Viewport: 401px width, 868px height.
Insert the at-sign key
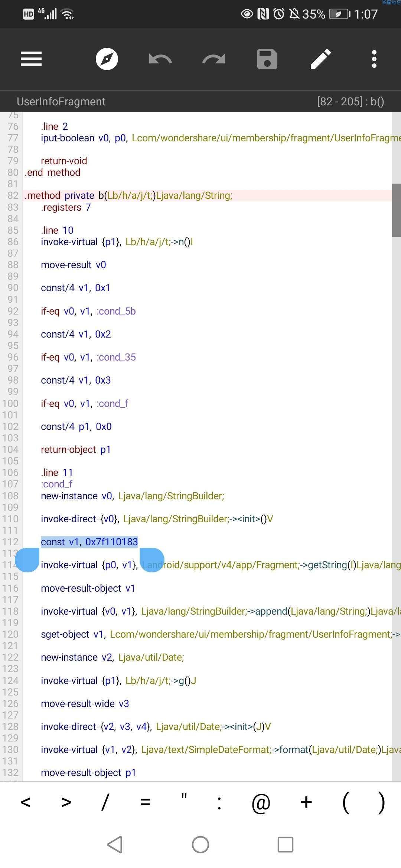tap(261, 803)
